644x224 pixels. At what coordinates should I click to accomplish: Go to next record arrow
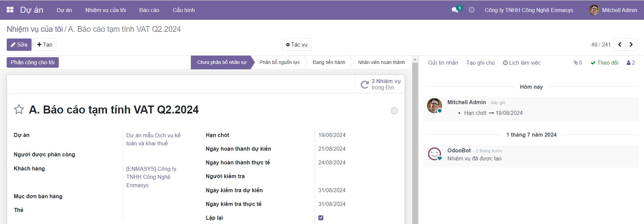point(631,45)
